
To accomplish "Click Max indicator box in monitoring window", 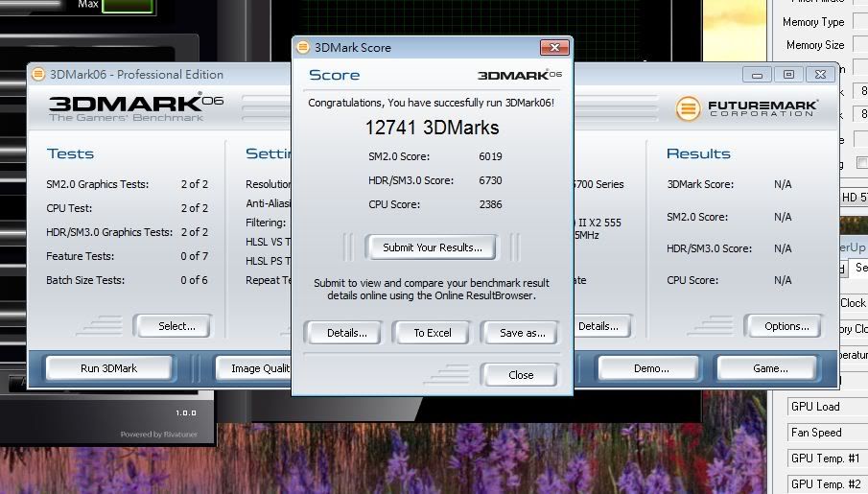I will [128, 6].
